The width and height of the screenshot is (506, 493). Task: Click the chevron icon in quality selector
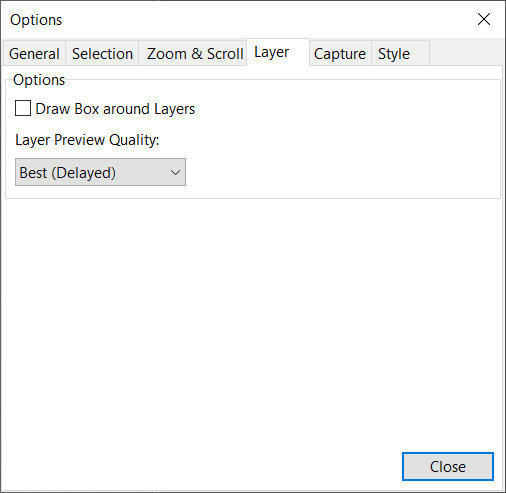pos(175,172)
